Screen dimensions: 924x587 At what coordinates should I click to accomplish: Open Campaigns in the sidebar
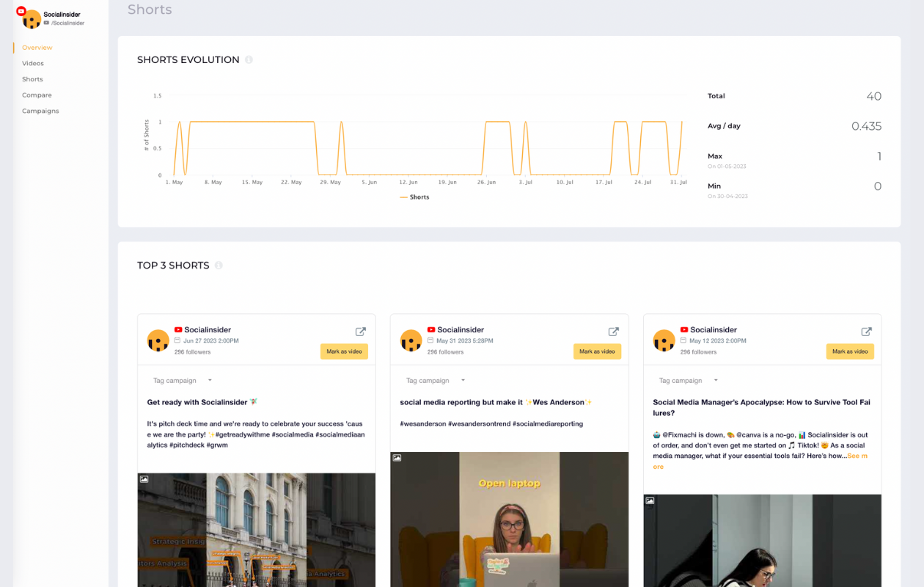[40, 111]
